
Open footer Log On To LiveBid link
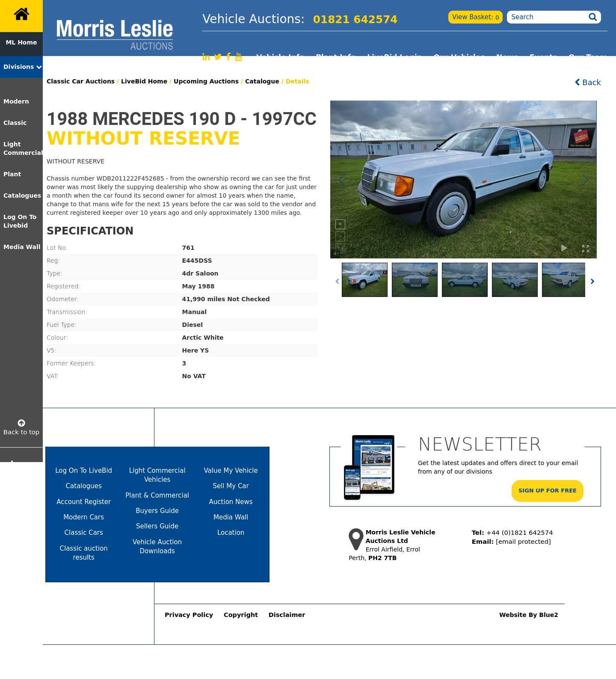click(83, 471)
